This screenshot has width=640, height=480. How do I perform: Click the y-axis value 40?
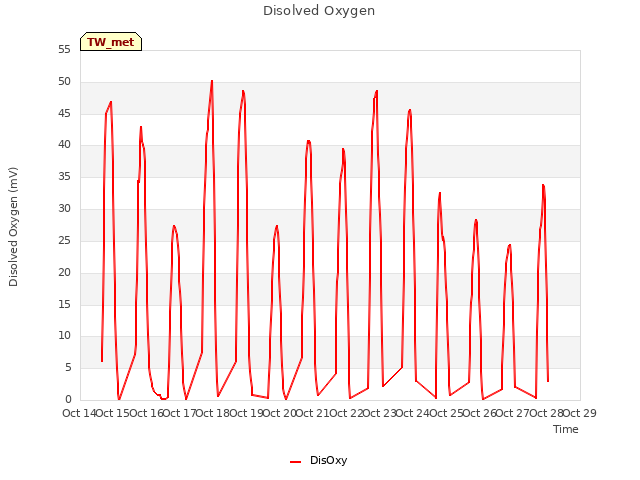[64, 144]
